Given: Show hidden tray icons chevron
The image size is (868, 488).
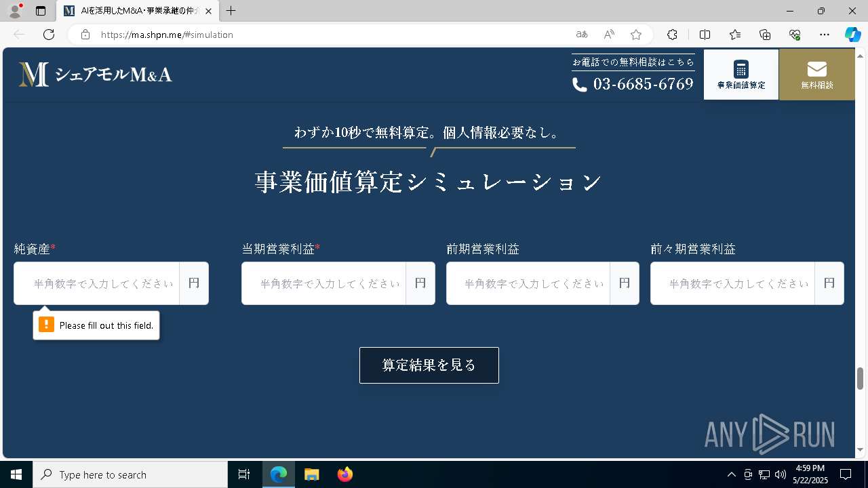Looking at the screenshot, I should click(731, 474).
